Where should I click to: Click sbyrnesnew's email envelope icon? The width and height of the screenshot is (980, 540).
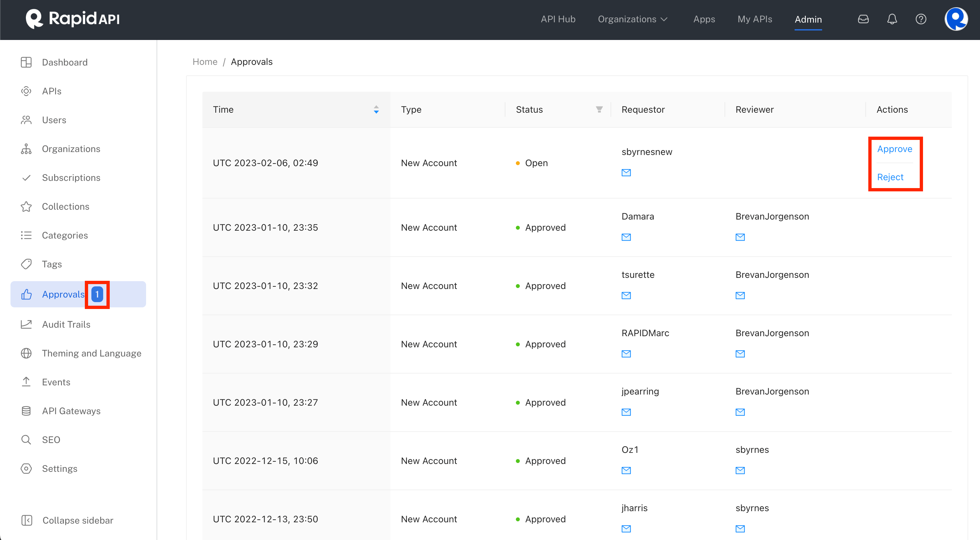pyautogui.click(x=626, y=173)
